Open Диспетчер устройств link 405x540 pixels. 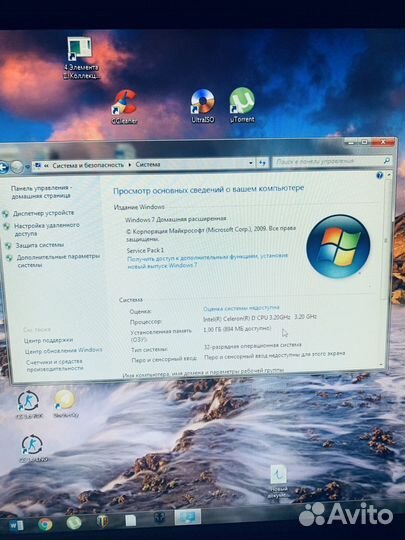pyautogui.click(x=43, y=213)
